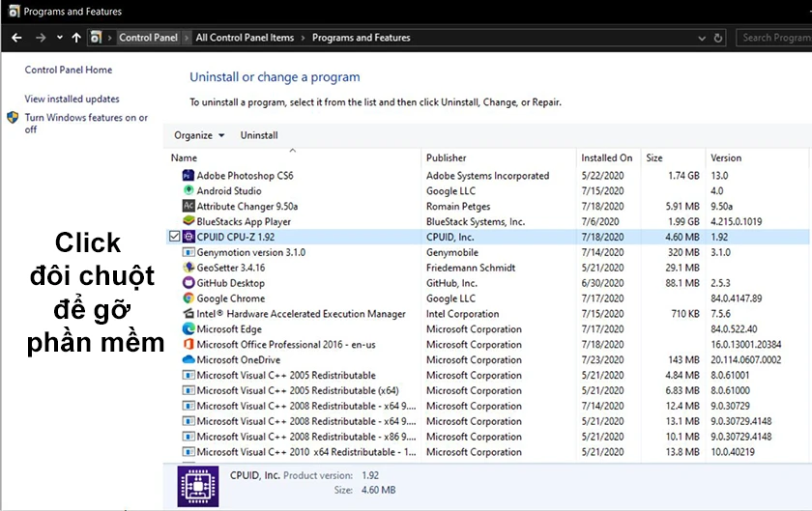Click the 84.0.4147.89 version cell
Image resolution: width=812 pixels, height=511 pixels.
point(736,298)
